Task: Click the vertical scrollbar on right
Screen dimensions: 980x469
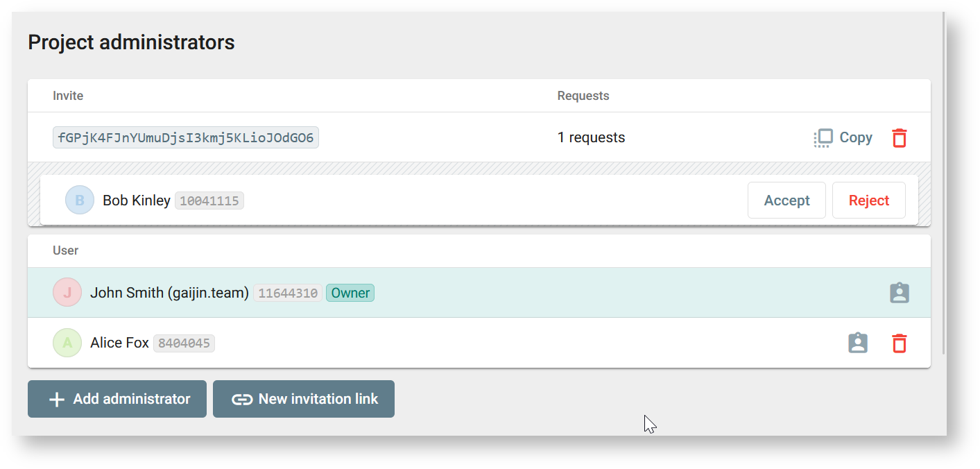Action: point(943,182)
